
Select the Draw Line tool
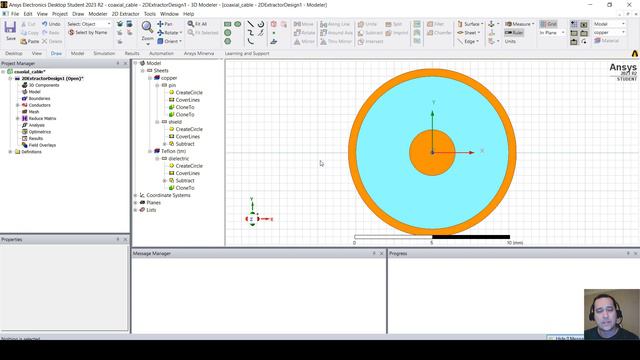click(250, 24)
